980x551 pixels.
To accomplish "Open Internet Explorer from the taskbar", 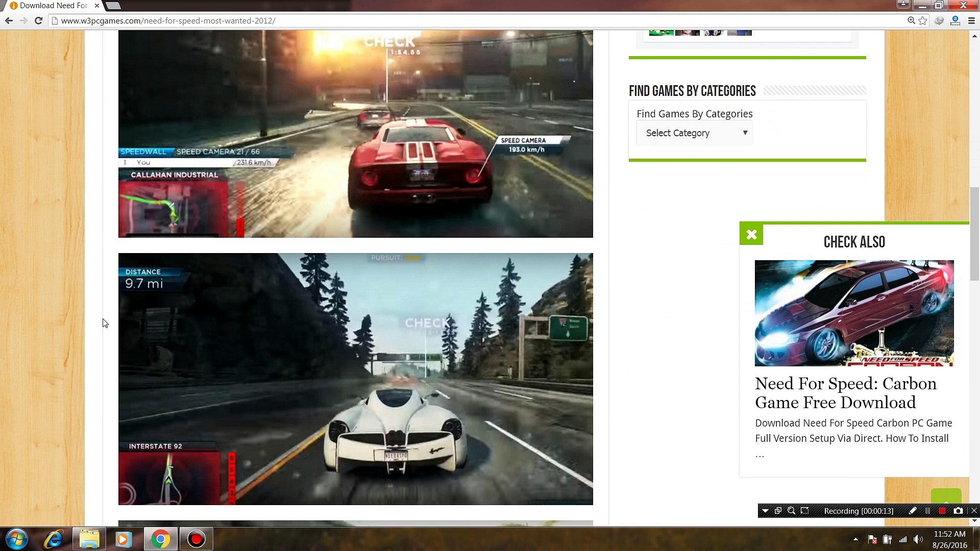I will (54, 539).
